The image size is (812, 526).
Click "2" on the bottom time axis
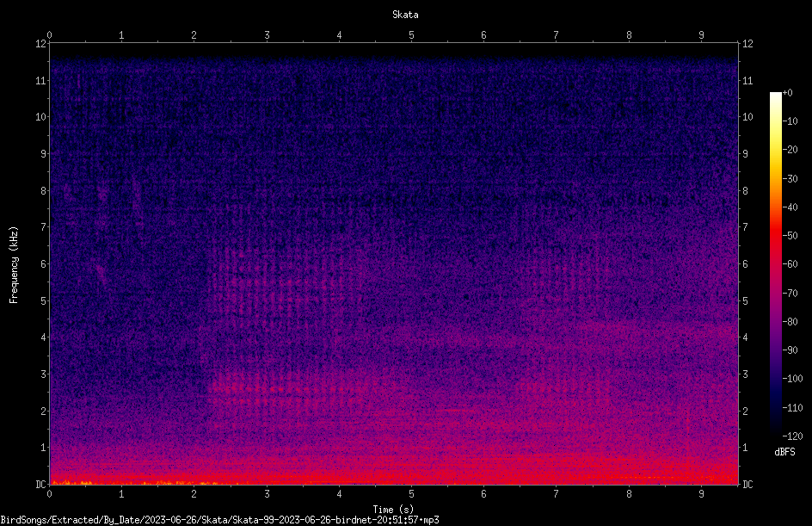click(x=194, y=494)
